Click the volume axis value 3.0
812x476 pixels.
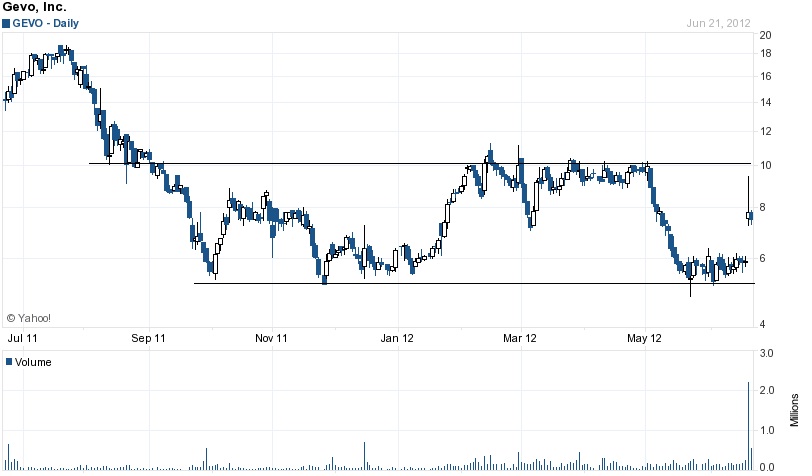coord(766,353)
